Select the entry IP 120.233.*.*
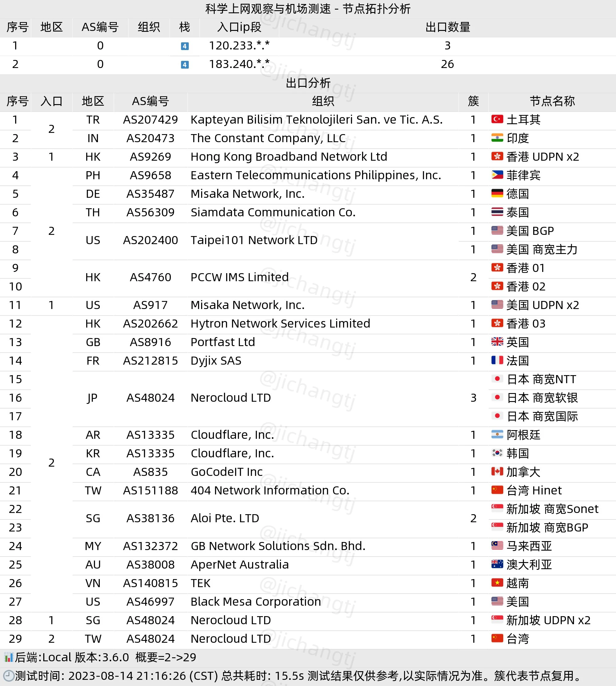 pos(239,45)
